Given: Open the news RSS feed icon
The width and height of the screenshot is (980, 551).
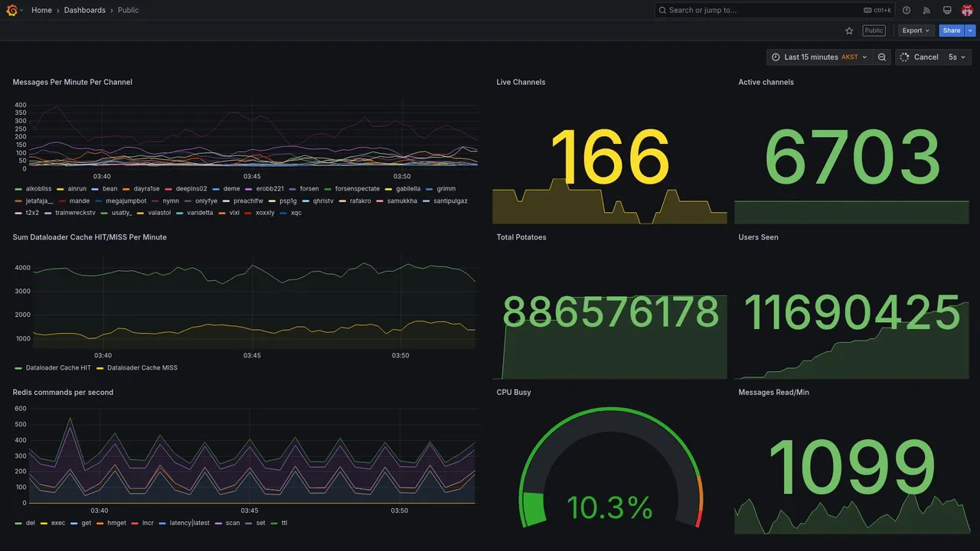Looking at the screenshot, I should point(926,10).
